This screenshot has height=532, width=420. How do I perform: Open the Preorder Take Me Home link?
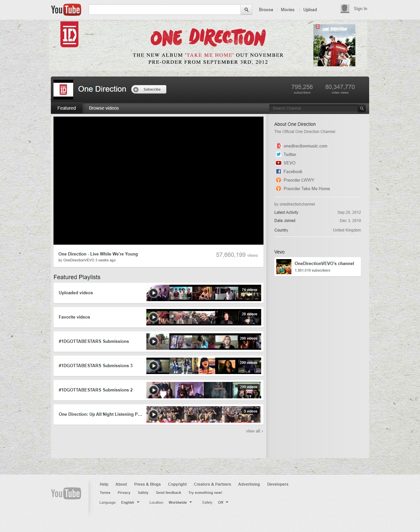307,188
